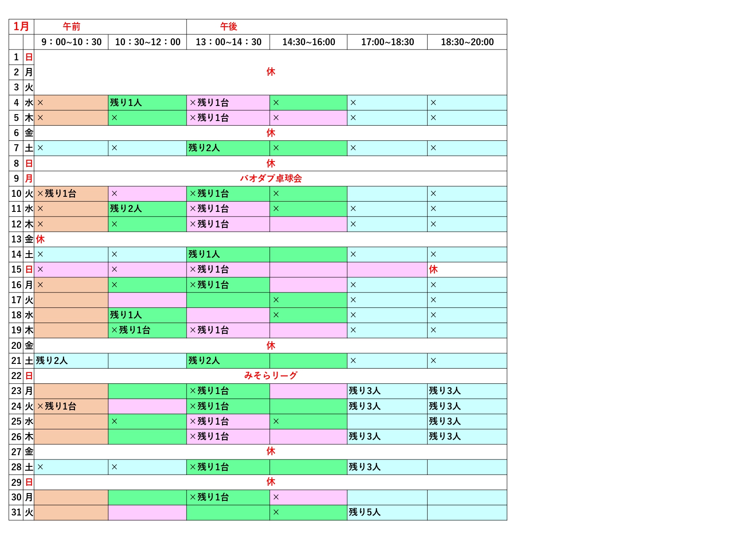Click the '休' label on day 29 日
Viewport: 756px width, 534px height.
(x=271, y=482)
